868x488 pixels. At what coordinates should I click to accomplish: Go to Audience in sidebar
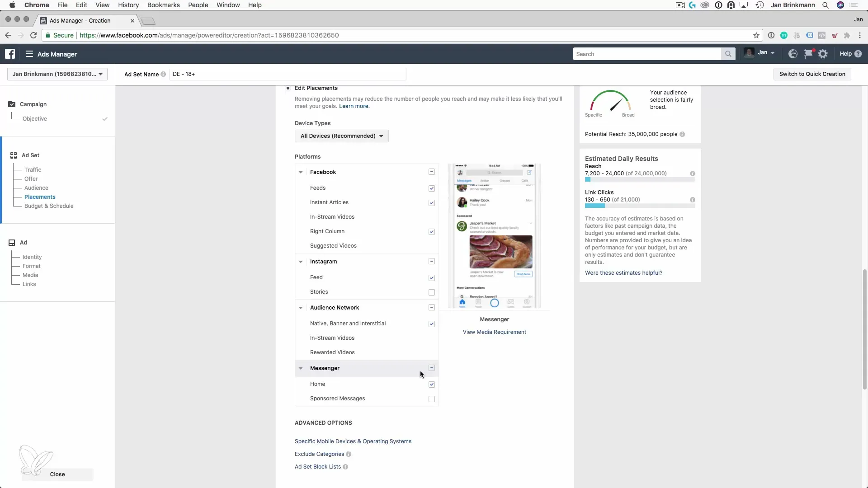pos(36,188)
